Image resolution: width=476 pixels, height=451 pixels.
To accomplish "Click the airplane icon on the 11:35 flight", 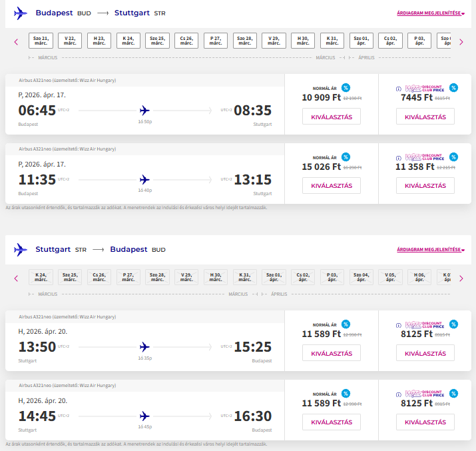I will (144, 179).
